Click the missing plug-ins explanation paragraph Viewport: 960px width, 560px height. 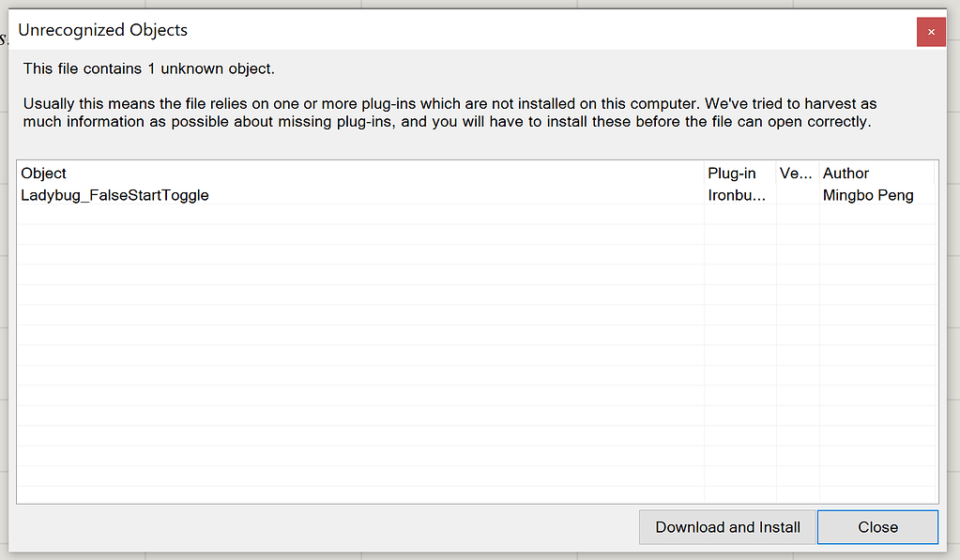point(449,112)
